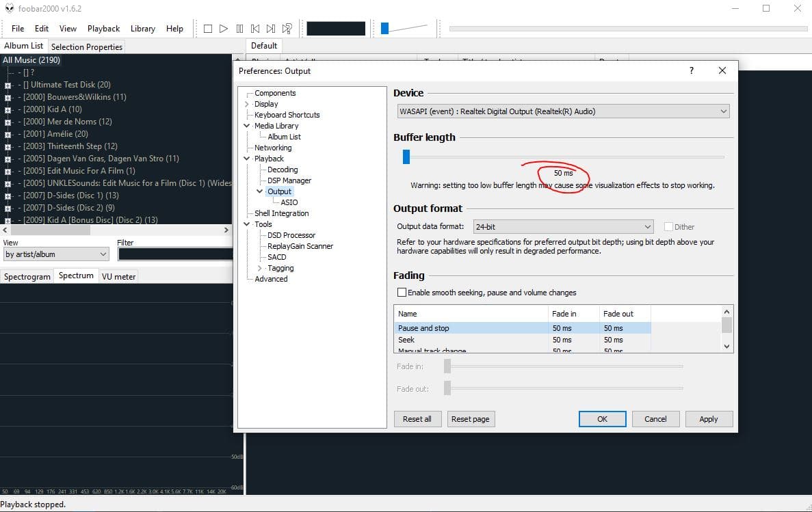This screenshot has height=512, width=812.
Task: Click the OK button
Action: coord(602,419)
